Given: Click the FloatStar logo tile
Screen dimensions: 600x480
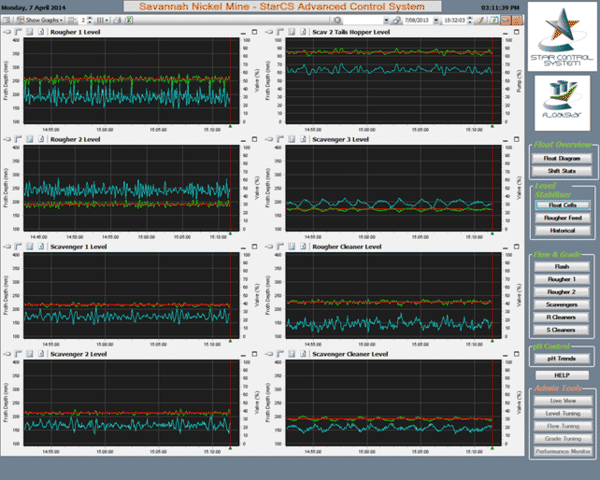Looking at the screenshot, I should [x=562, y=103].
